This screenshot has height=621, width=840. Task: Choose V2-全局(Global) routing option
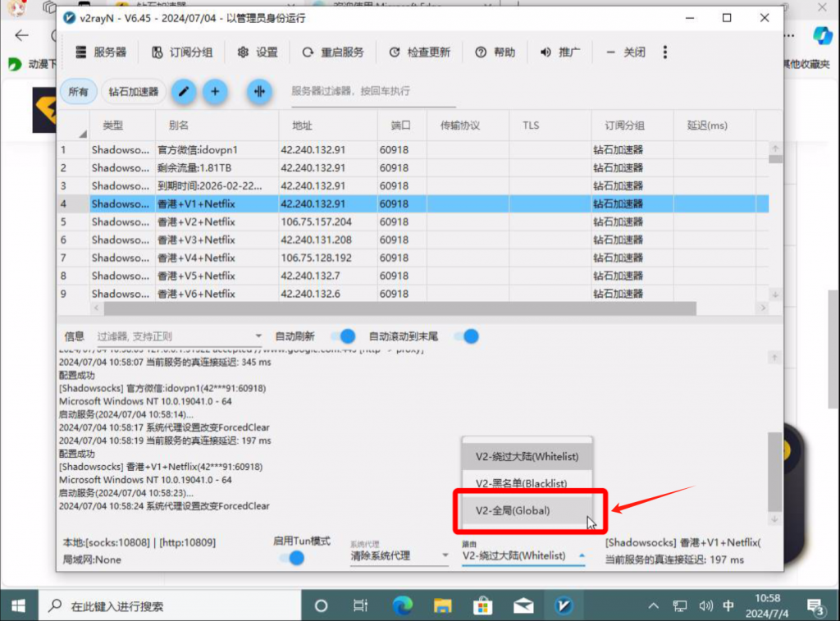[527, 510]
